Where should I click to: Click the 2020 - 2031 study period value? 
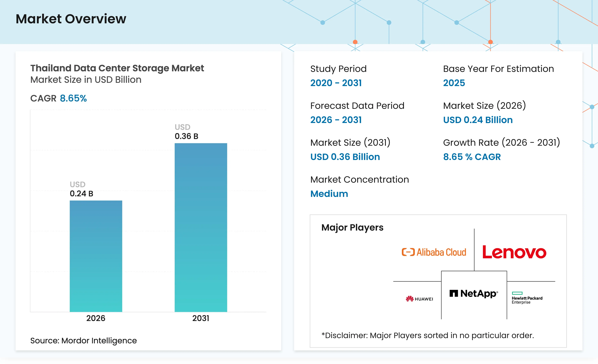tap(336, 83)
